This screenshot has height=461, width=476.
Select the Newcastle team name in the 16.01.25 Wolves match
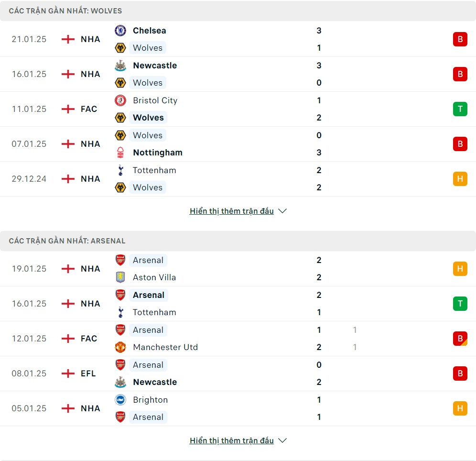(155, 66)
